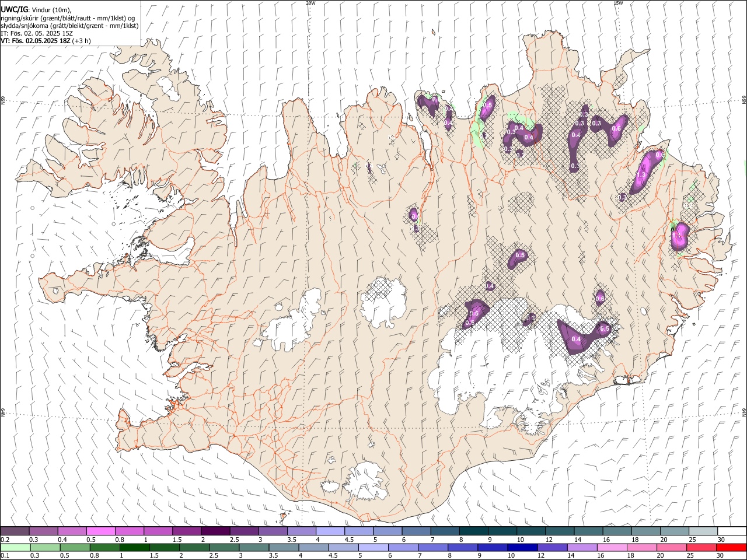Choose the darkest purple 2–2.5 snow-scale swatch
Image resolution: width=747 pixels, height=560 pixels.
tap(215, 531)
